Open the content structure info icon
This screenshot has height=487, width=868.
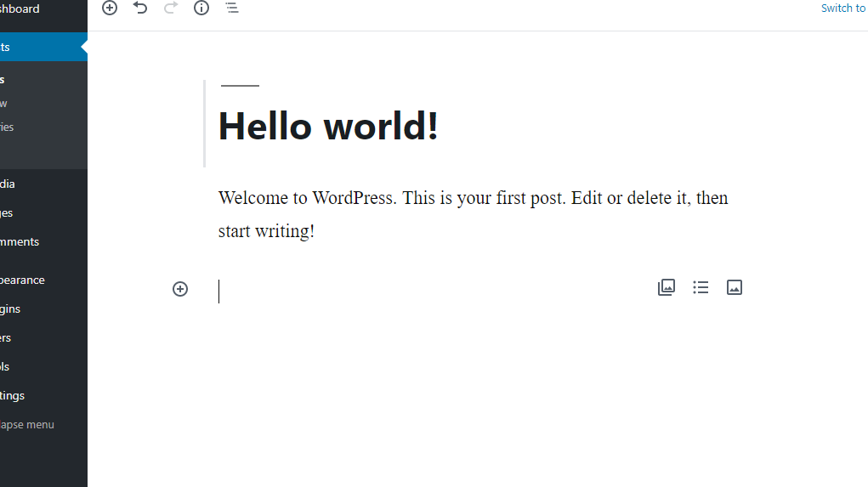(x=201, y=8)
